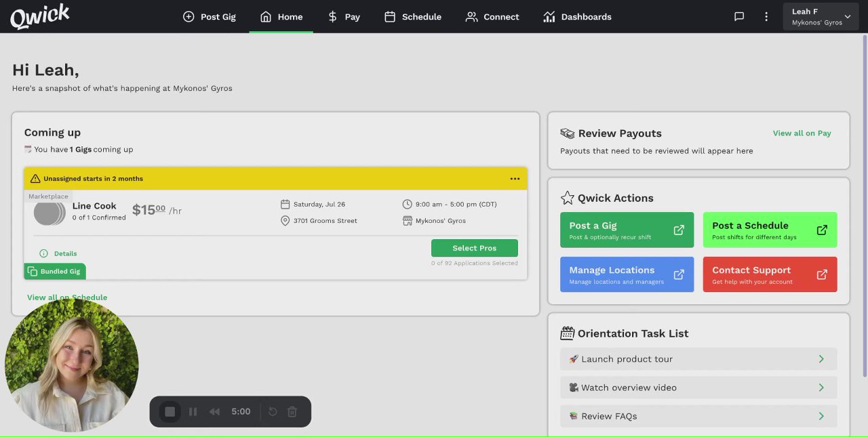Delete the recording with the trash icon
The height and width of the screenshot is (437, 868).
click(292, 411)
